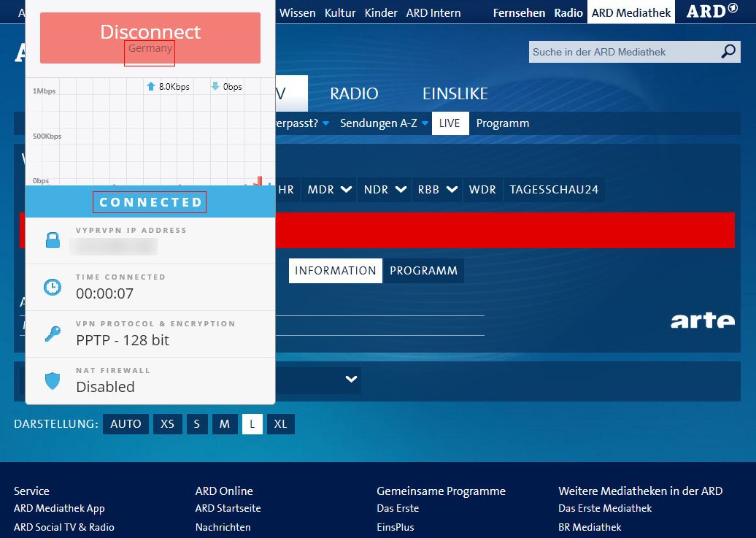Open the Das Erste Mediathek footer link

[x=605, y=508]
